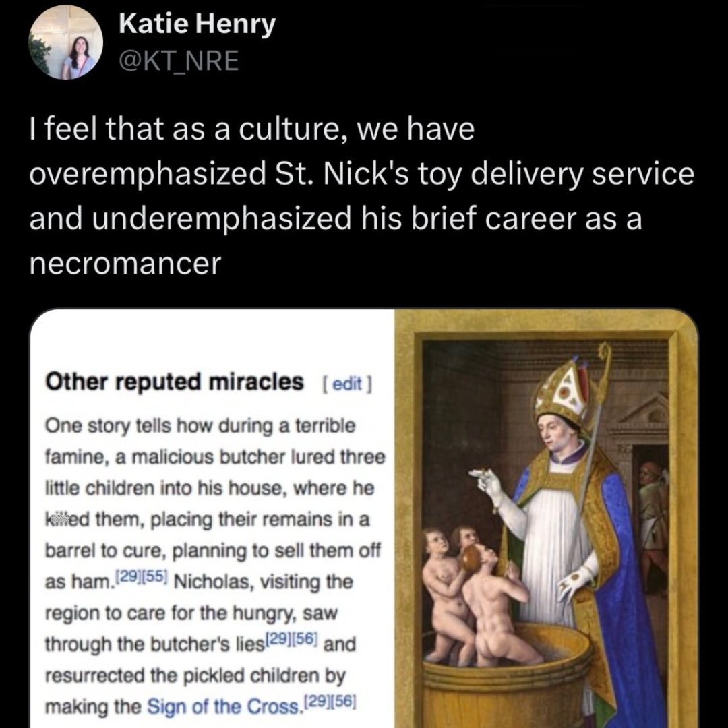Click the tweet text about St. Nick
728x728 pixels.
361,174
